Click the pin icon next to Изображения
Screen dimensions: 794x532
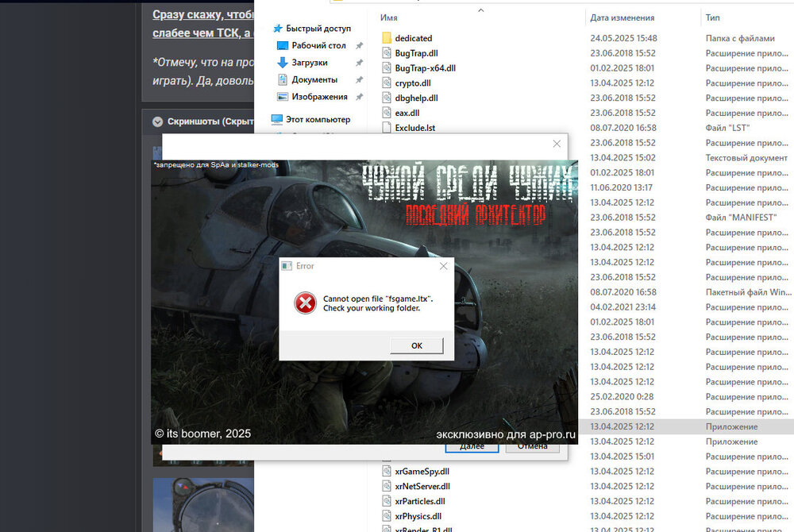click(x=359, y=97)
